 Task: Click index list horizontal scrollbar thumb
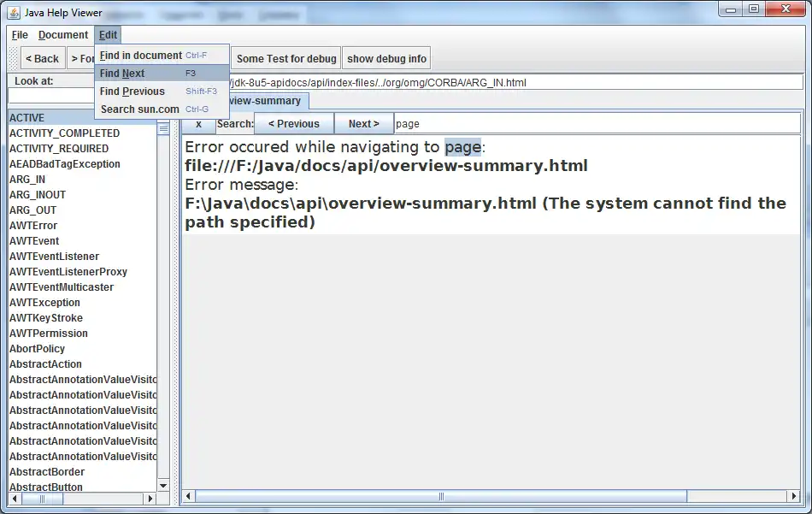(x=43, y=499)
